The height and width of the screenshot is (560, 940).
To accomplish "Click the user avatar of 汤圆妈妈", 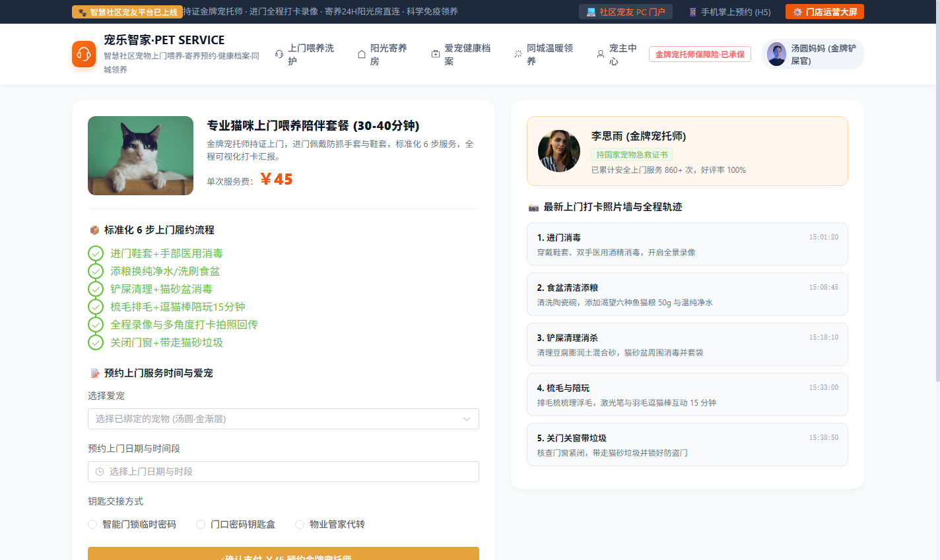I will coord(777,54).
